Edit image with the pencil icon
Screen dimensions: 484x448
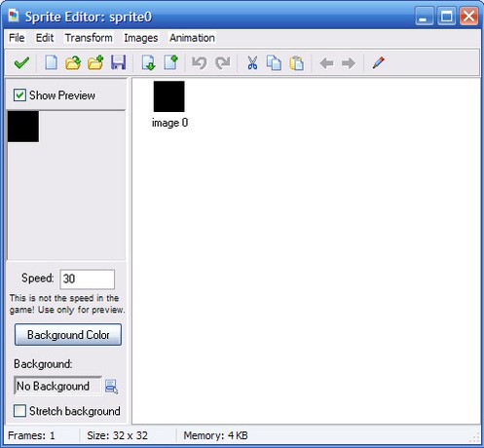coord(379,62)
